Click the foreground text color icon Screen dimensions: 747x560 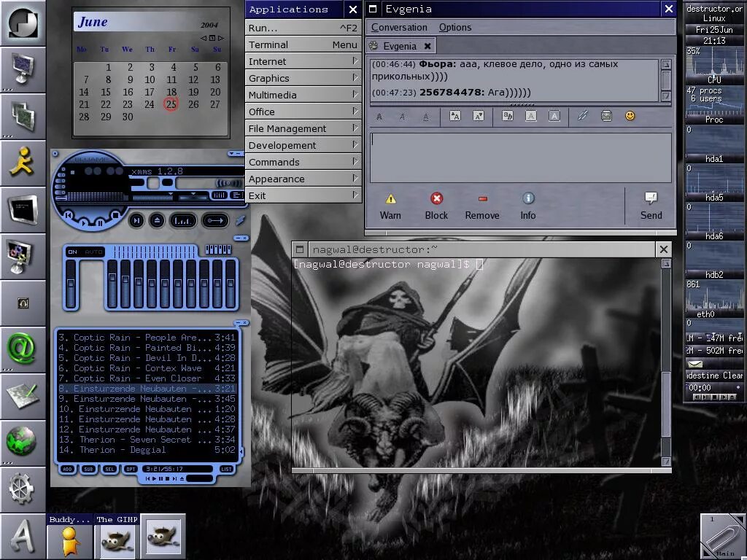(531, 116)
